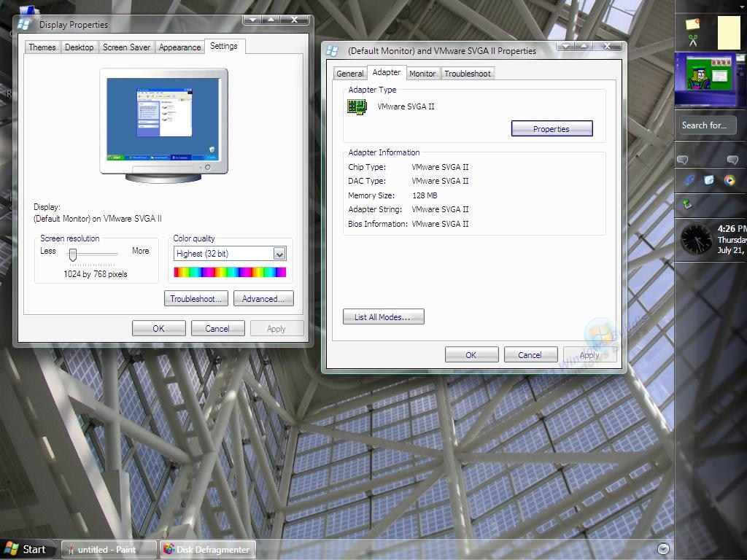
Task: Click the Troubleshoot... button in Display Properties
Action: [196, 298]
